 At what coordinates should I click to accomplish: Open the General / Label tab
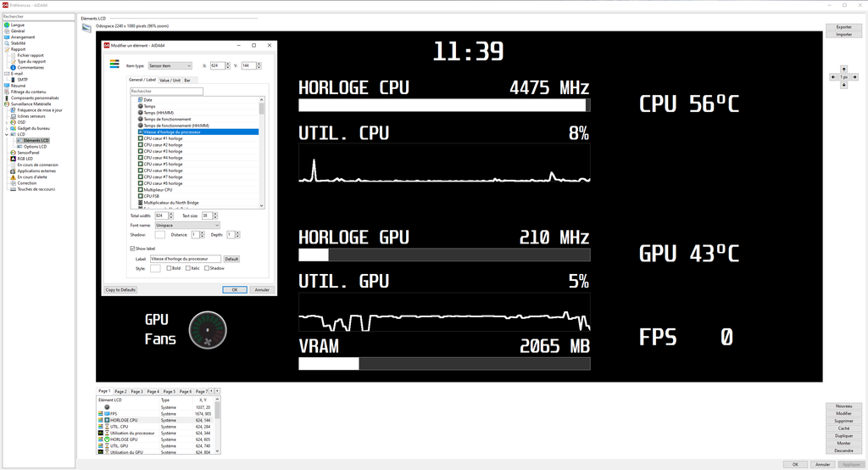(142, 80)
